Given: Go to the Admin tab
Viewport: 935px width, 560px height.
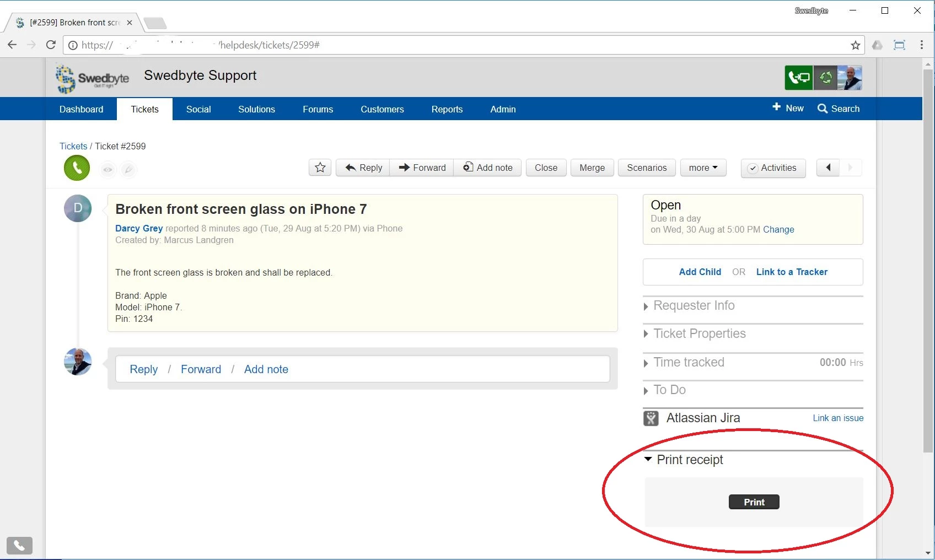Looking at the screenshot, I should coord(503,109).
